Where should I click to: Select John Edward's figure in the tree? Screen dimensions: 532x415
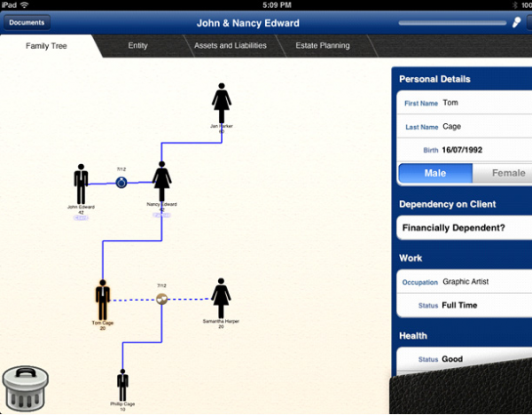pos(81,184)
